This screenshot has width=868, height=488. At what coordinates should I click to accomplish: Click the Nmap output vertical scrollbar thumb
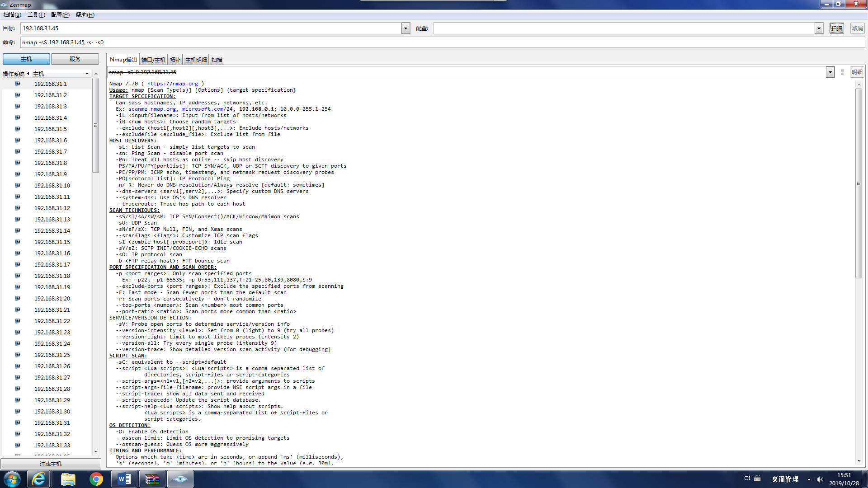(x=859, y=183)
